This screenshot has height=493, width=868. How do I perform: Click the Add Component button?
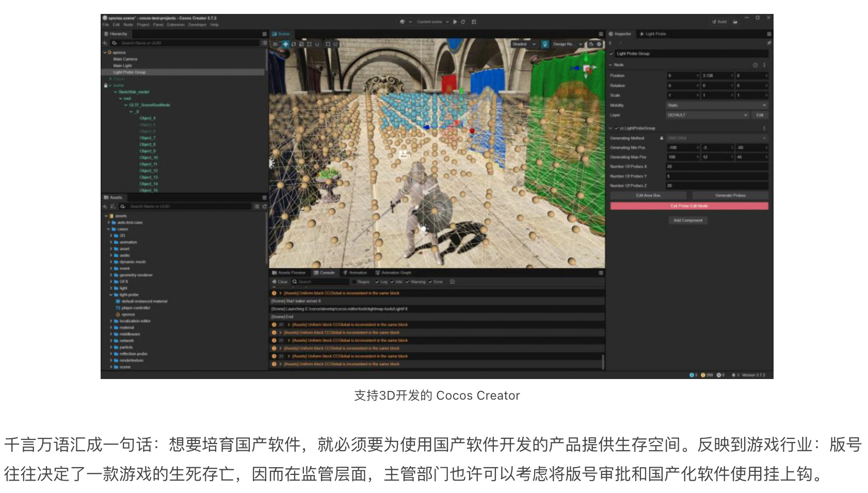688,220
